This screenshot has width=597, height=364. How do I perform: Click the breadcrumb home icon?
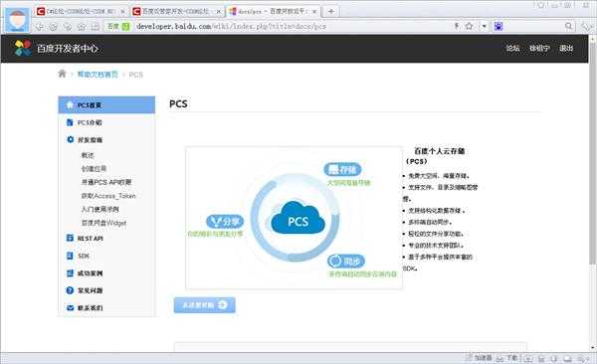click(62, 74)
